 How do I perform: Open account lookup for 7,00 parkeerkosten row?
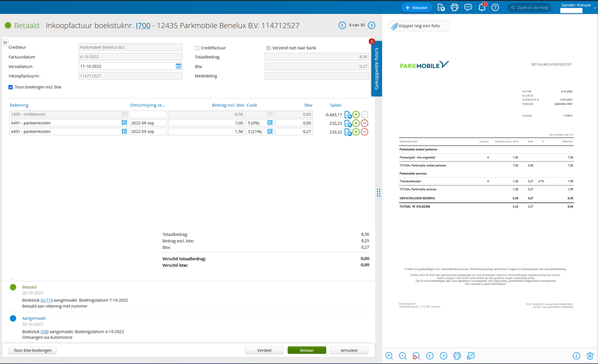pyautogui.click(x=125, y=123)
